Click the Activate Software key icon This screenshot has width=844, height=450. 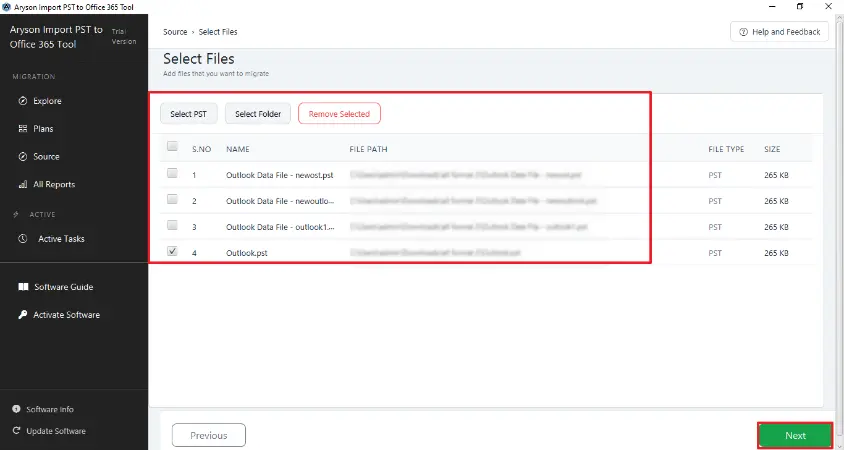click(23, 315)
